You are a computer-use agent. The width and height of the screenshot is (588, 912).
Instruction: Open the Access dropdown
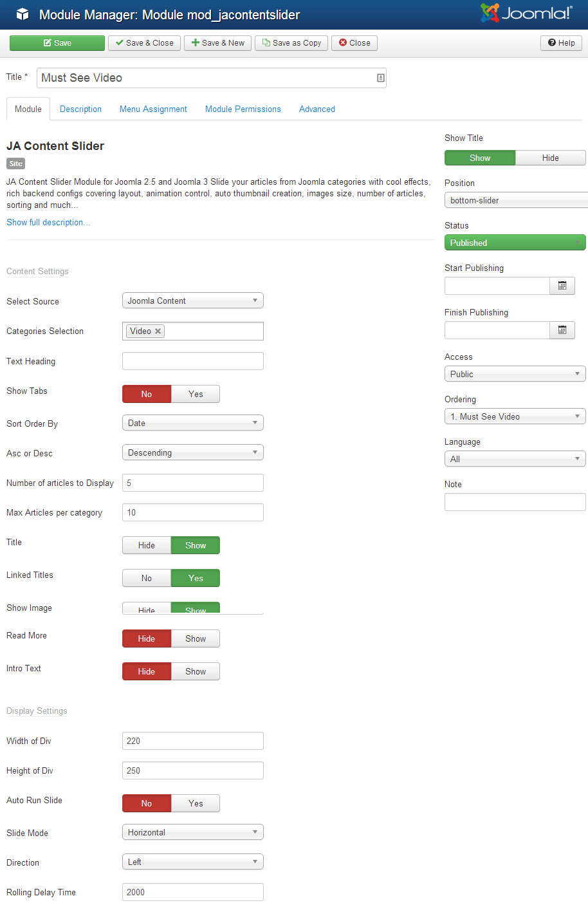pyautogui.click(x=515, y=374)
